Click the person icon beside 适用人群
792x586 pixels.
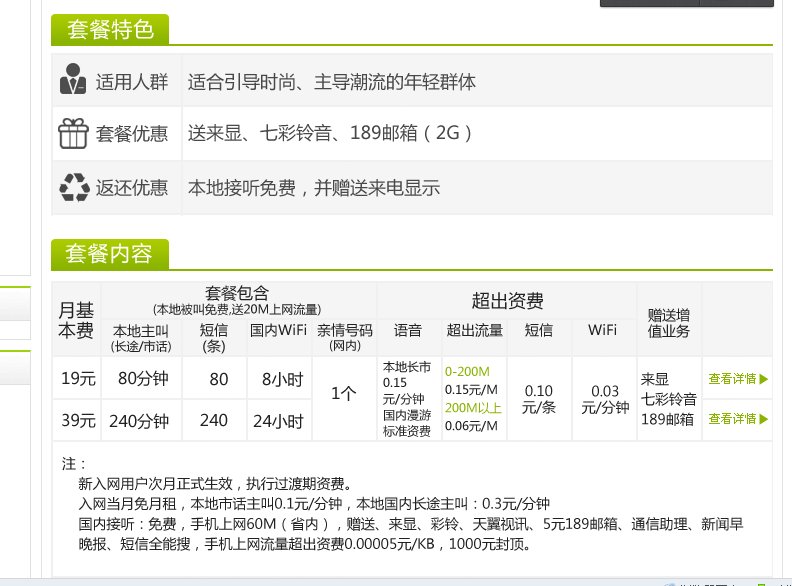point(73,81)
